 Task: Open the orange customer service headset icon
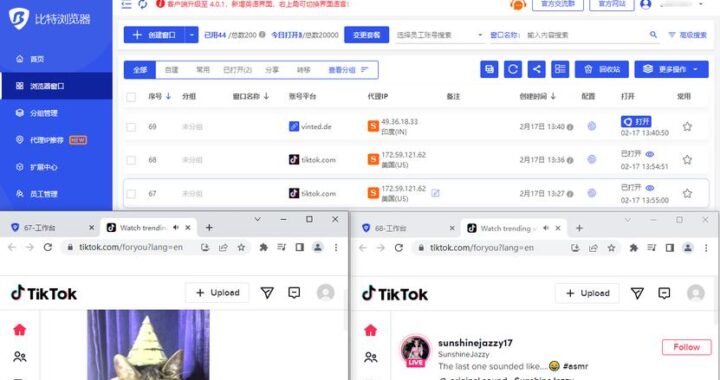tap(518, 5)
